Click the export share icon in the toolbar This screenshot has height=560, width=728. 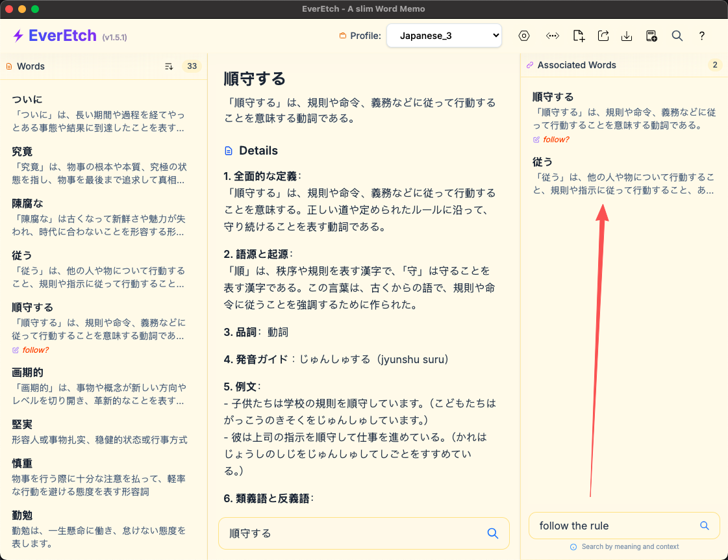(x=603, y=36)
